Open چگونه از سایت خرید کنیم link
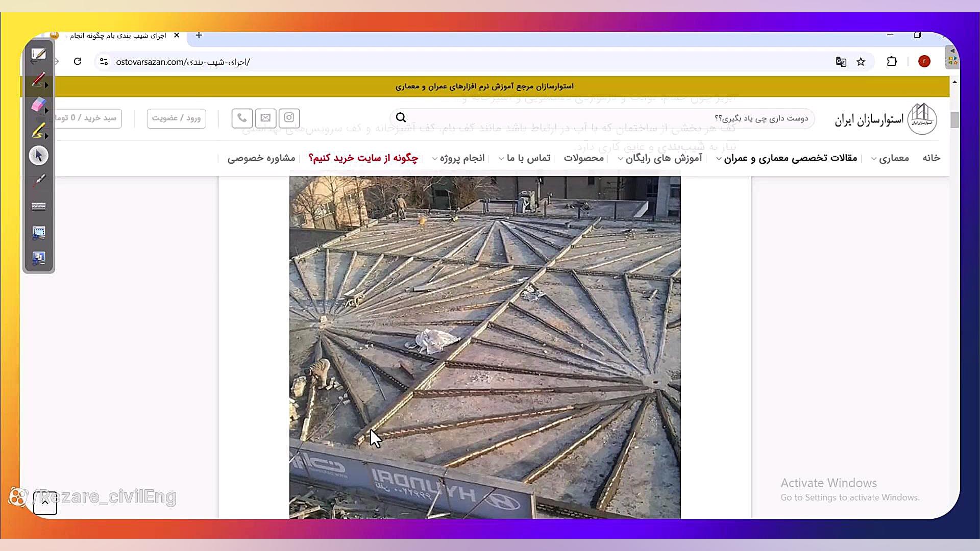Image resolution: width=980 pixels, height=551 pixels. click(x=363, y=158)
